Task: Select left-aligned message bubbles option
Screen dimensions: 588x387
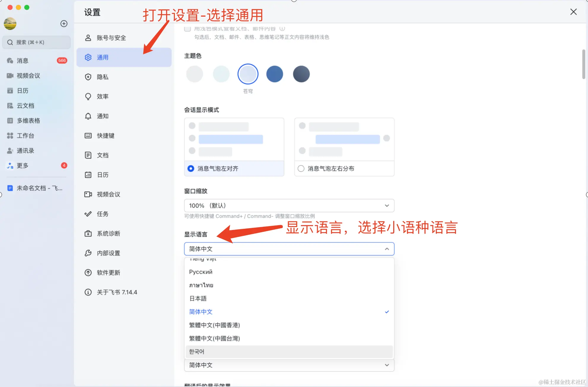Action: pos(191,169)
